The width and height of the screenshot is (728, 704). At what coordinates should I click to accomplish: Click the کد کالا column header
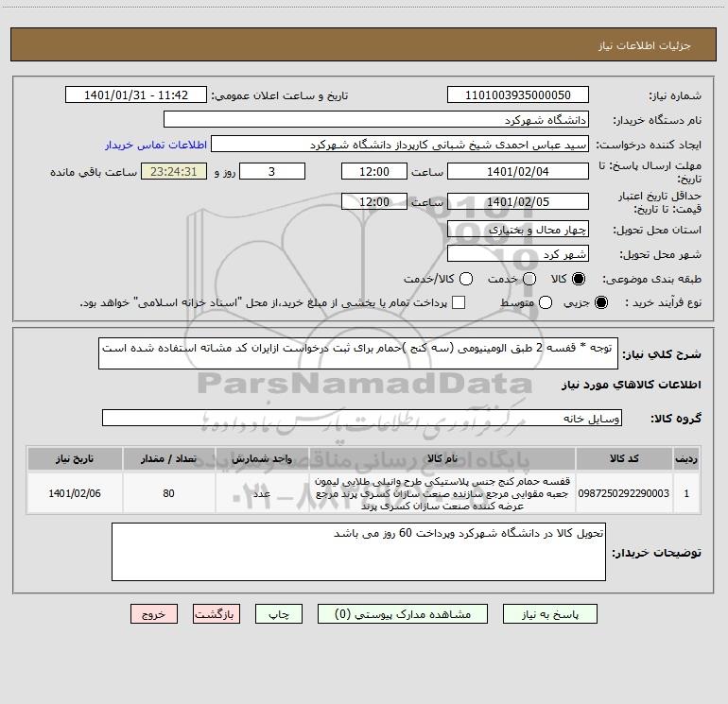[x=624, y=458]
